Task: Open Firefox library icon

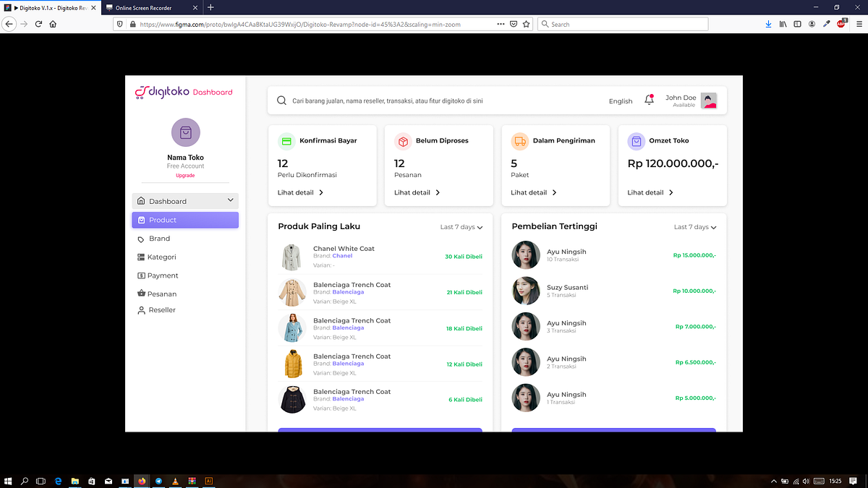Action: pos(783,24)
